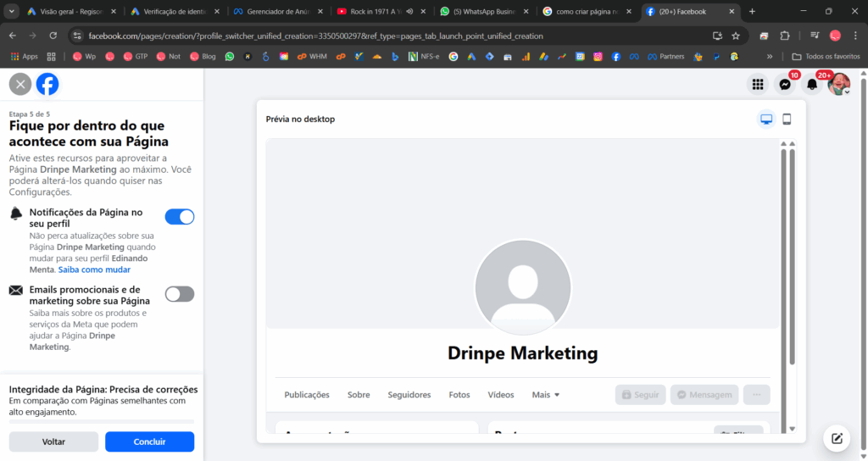The height and width of the screenshot is (461, 868).
Task: Click the preview pane vertical scrollbar
Action: click(793, 257)
